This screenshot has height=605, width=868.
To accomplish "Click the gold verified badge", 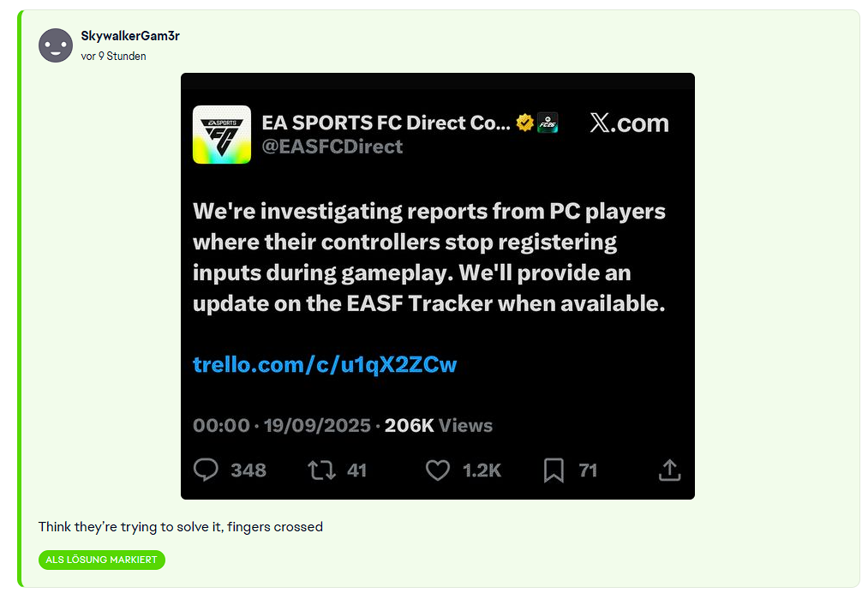I will click(525, 123).
